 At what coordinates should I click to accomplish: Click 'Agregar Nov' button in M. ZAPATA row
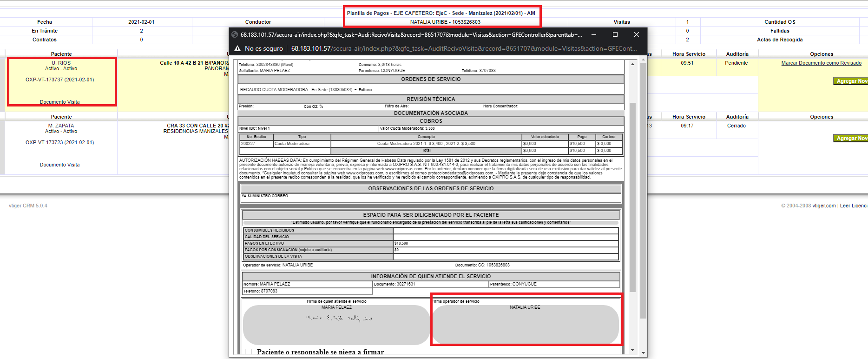850,138
